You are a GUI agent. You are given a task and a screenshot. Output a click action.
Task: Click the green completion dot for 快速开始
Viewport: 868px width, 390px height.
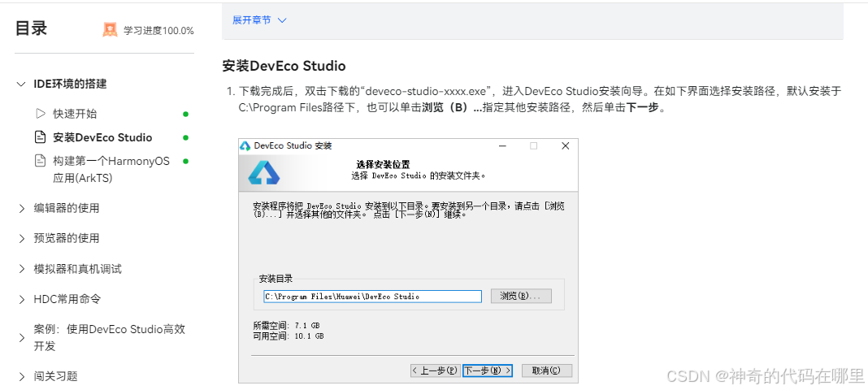[x=185, y=114]
